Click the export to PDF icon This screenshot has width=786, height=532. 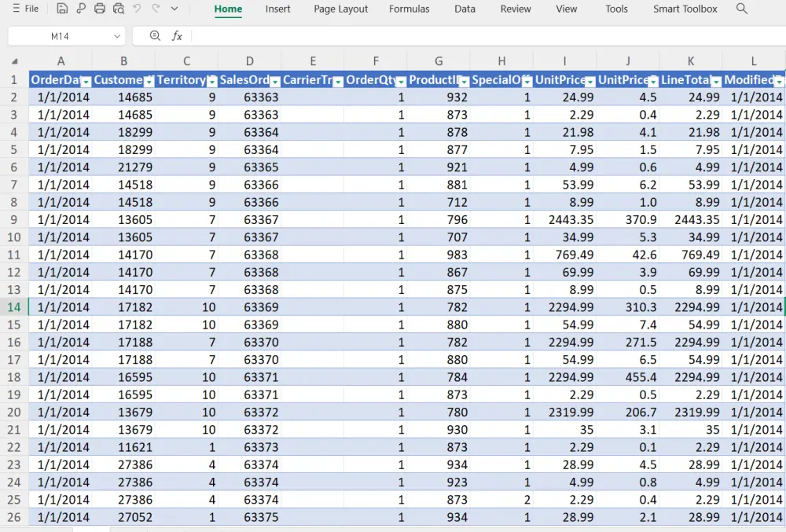[81, 9]
